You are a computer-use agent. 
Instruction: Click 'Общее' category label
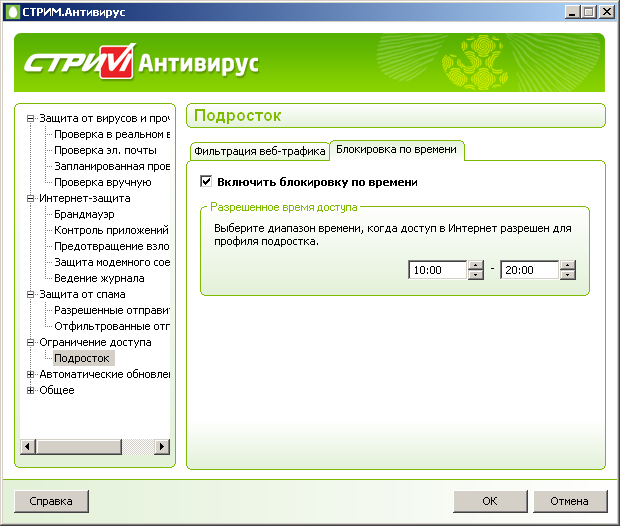pos(57,390)
